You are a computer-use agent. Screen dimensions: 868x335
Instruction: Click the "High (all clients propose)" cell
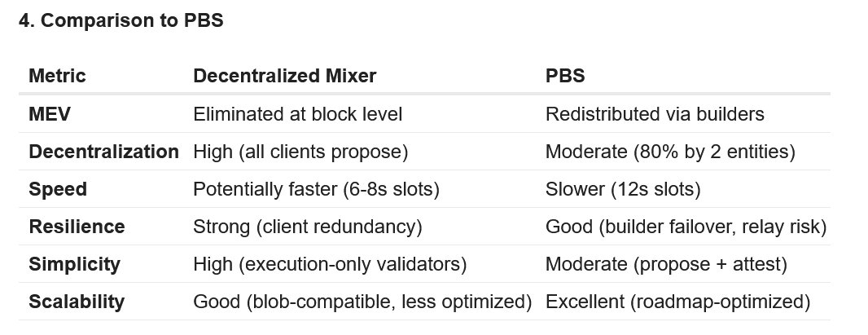pyautogui.click(x=300, y=152)
